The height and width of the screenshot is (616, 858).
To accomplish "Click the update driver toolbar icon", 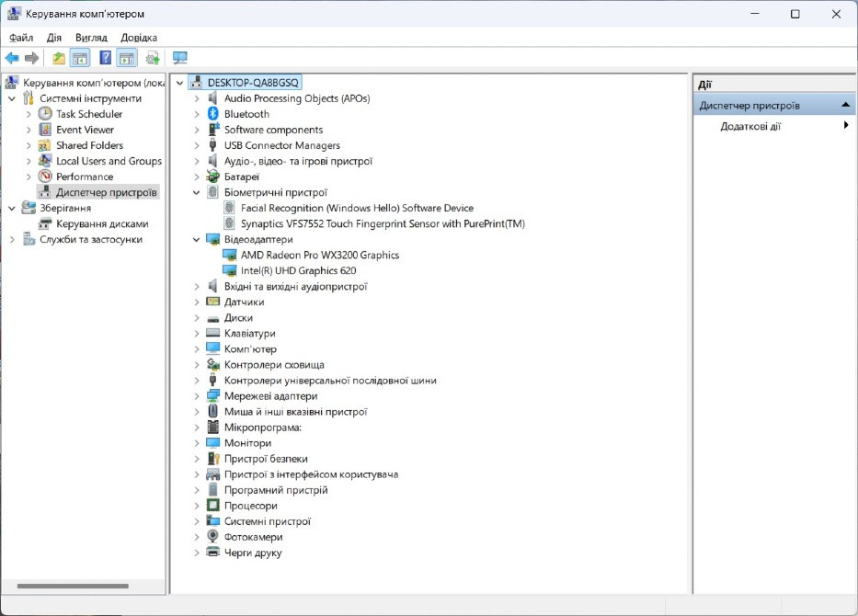I will tap(153, 58).
